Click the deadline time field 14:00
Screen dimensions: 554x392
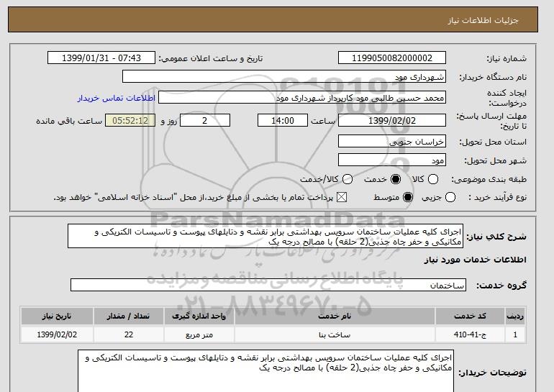coord(283,120)
